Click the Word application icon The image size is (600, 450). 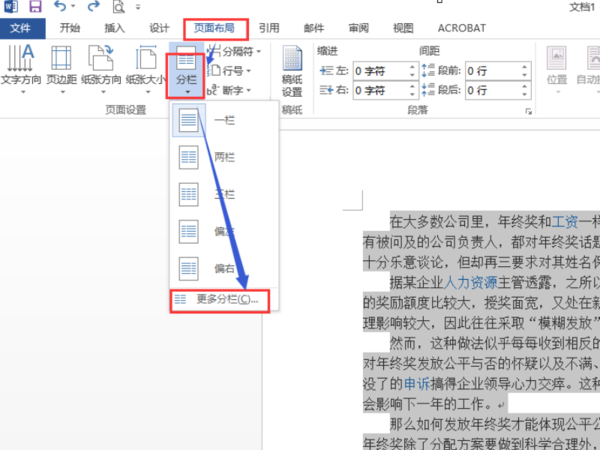pyautogui.click(x=10, y=6)
